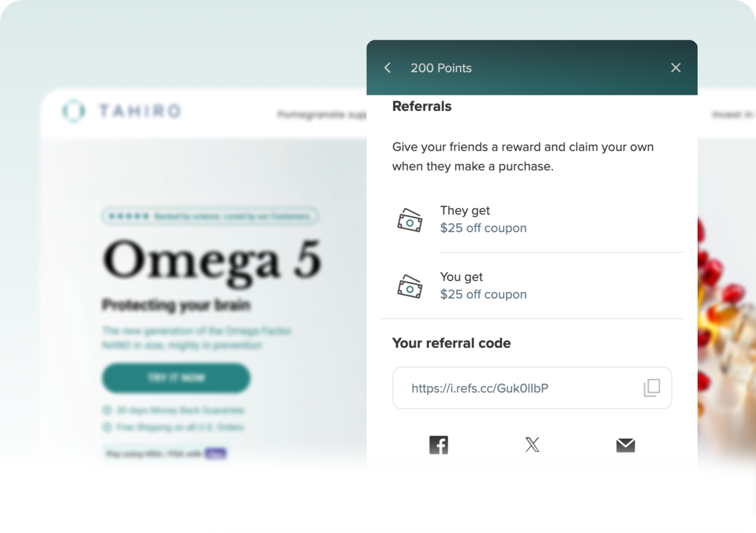Send referral code via email envelope icon
The height and width of the screenshot is (533, 756).
coord(625,445)
